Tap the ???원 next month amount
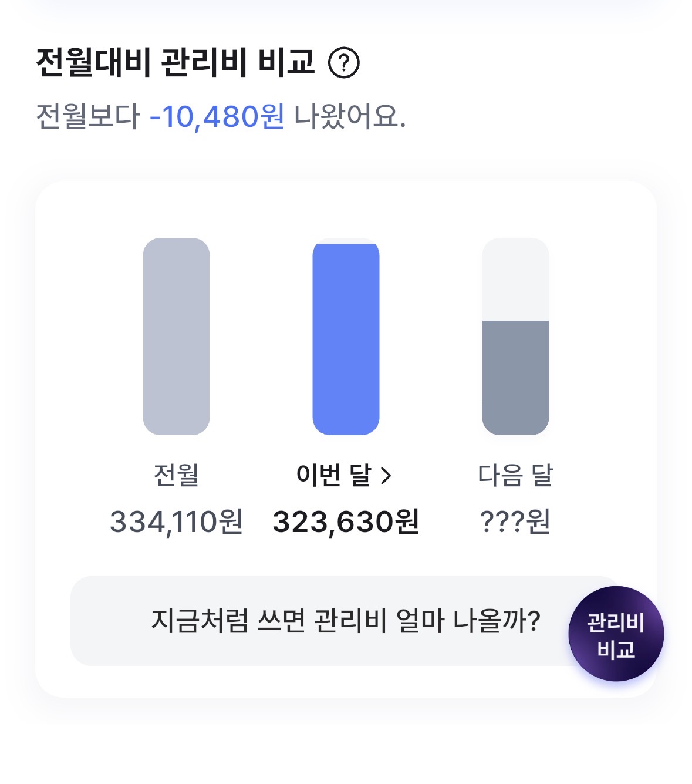The image size is (692, 784). click(x=515, y=522)
